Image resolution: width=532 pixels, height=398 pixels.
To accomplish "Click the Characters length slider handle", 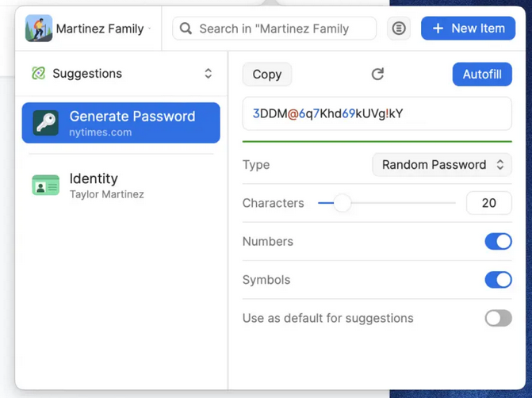I will tap(342, 203).
